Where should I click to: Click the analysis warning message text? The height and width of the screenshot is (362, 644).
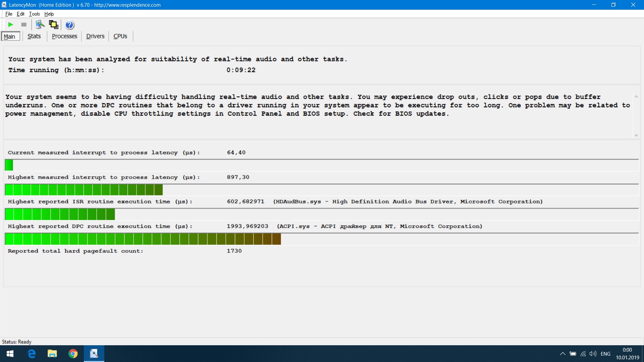coord(318,105)
